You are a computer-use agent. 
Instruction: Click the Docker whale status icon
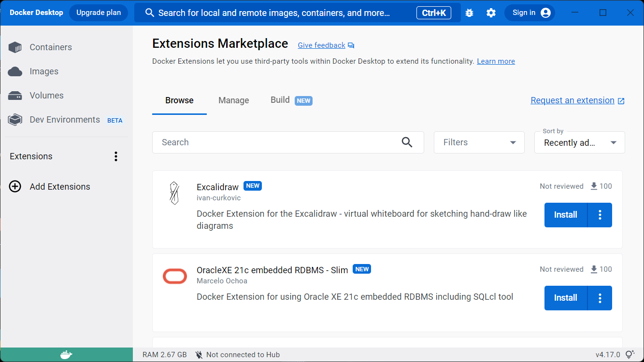click(x=66, y=355)
